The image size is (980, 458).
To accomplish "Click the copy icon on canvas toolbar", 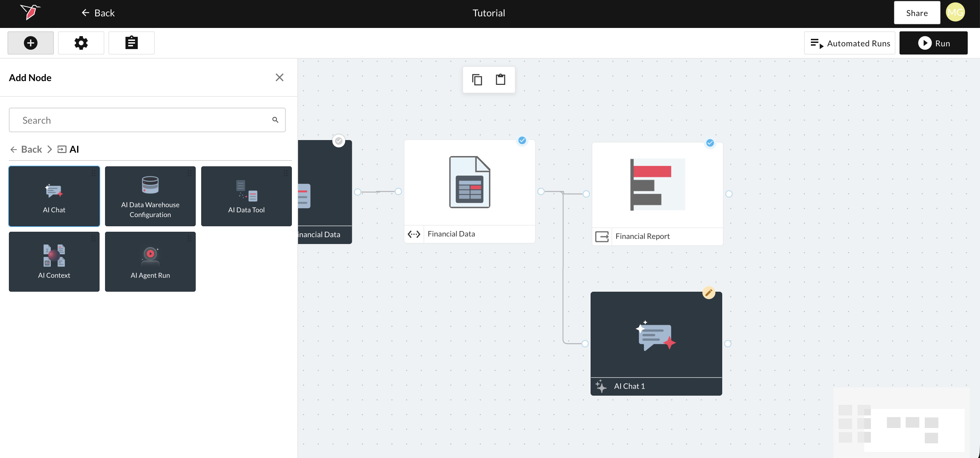I will coord(477,80).
